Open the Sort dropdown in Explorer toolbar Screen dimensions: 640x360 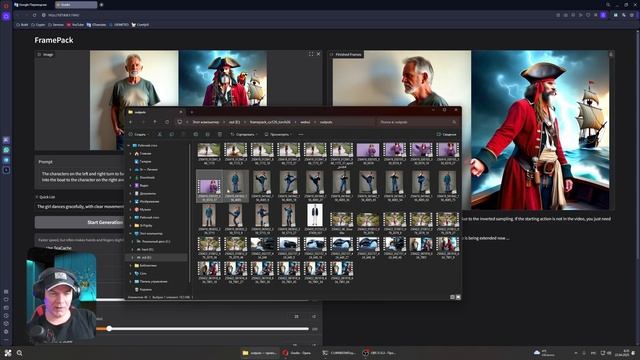click(244, 134)
